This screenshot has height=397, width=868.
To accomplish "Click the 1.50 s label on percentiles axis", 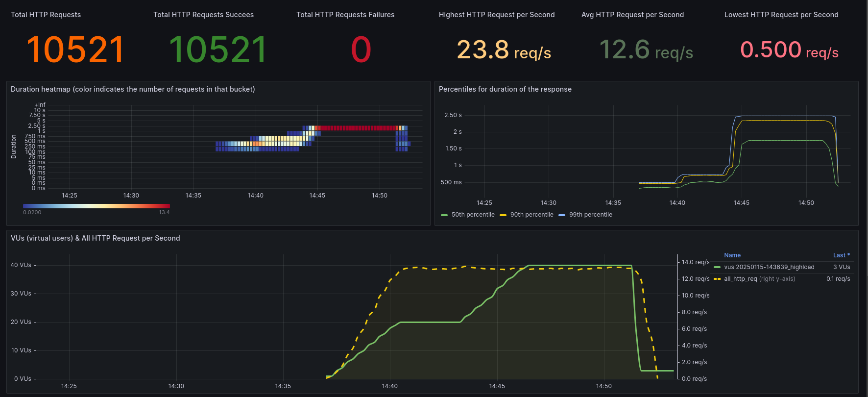I will (453, 149).
